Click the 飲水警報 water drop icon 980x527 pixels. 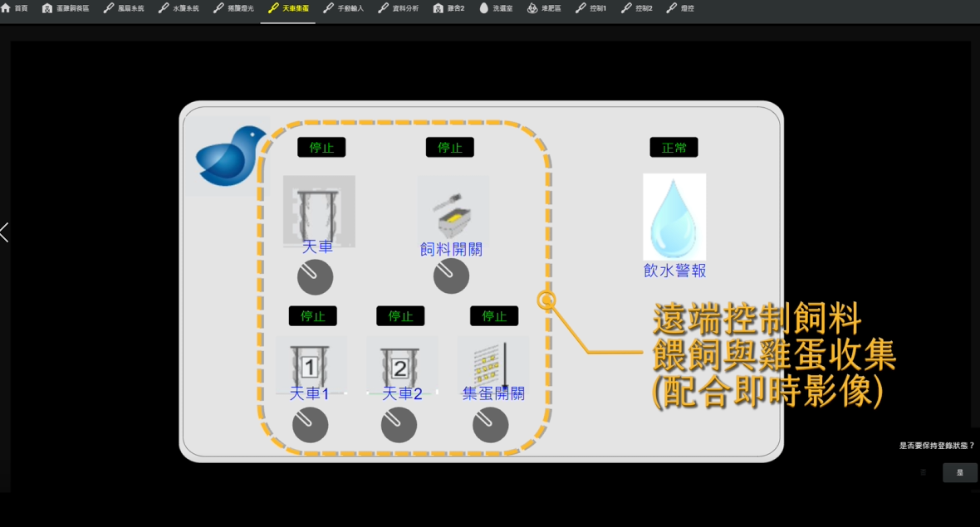[x=674, y=217]
